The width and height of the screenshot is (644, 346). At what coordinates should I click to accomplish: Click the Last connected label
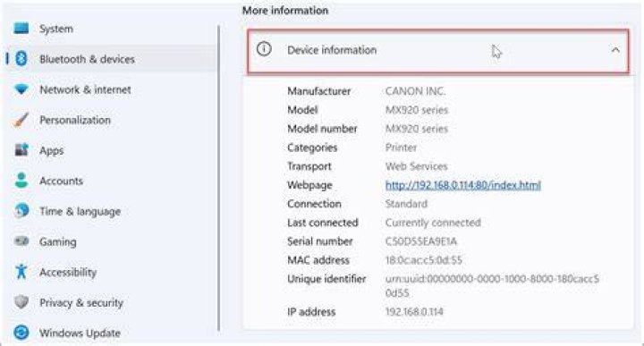coord(322,223)
